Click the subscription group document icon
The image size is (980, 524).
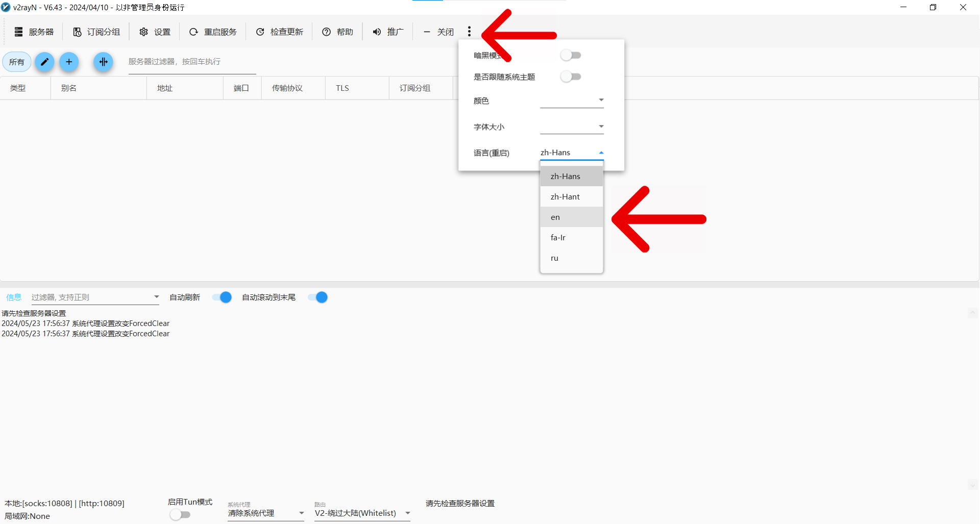[77, 32]
